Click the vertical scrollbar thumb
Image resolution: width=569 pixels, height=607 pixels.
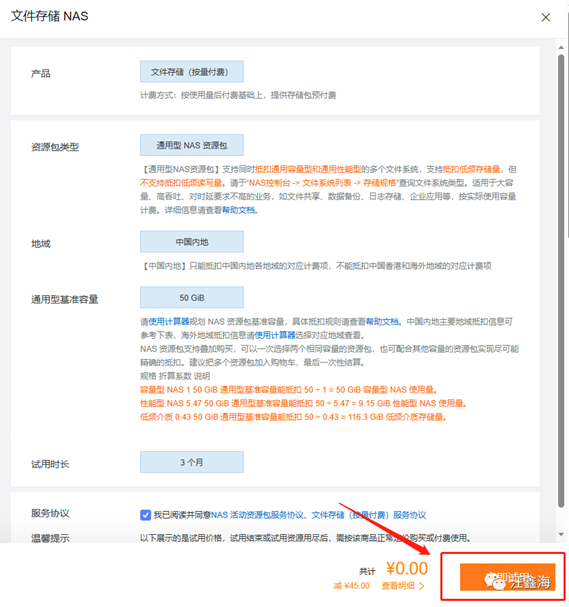561,281
